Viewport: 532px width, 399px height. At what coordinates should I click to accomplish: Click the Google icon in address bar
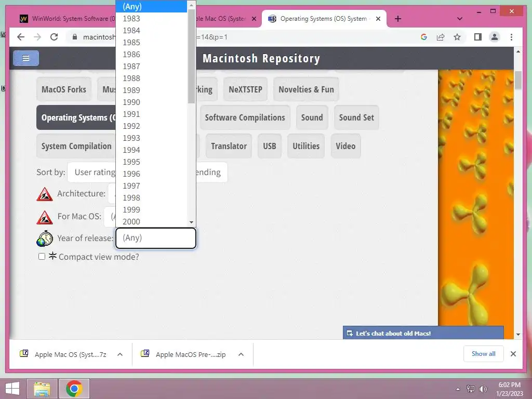point(424,37)
